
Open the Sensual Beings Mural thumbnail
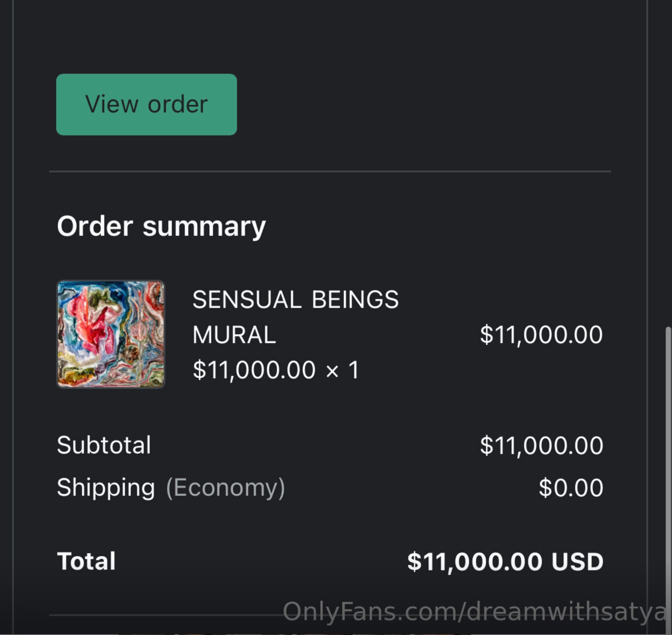(x=111, y=334)
